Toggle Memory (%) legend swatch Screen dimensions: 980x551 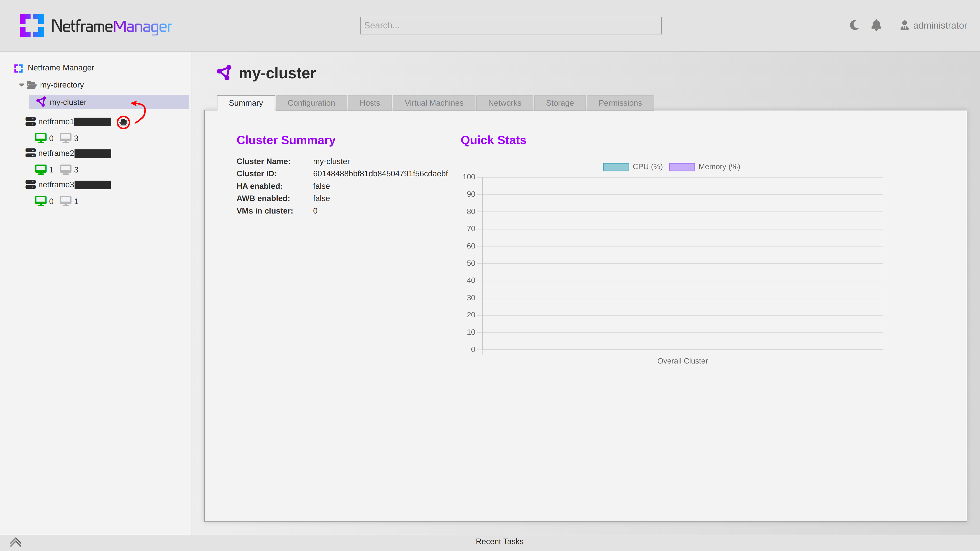point(682,167)
